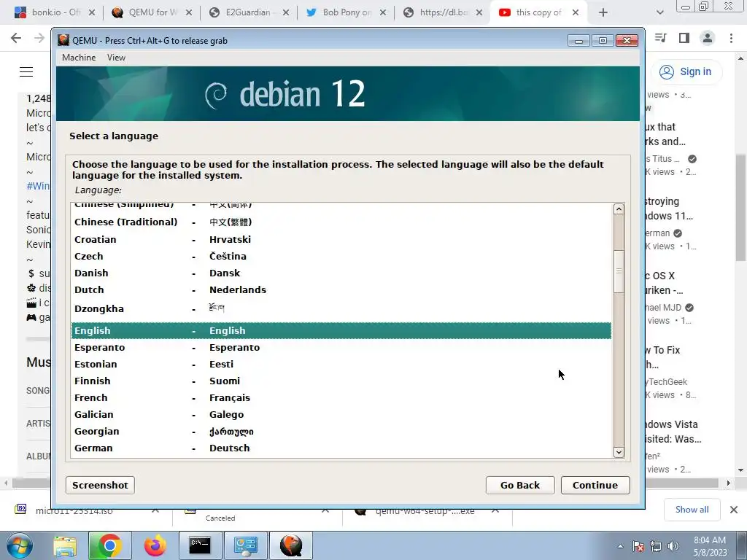
Task: Open a new browser tab
Action: [x=603, y=12]
